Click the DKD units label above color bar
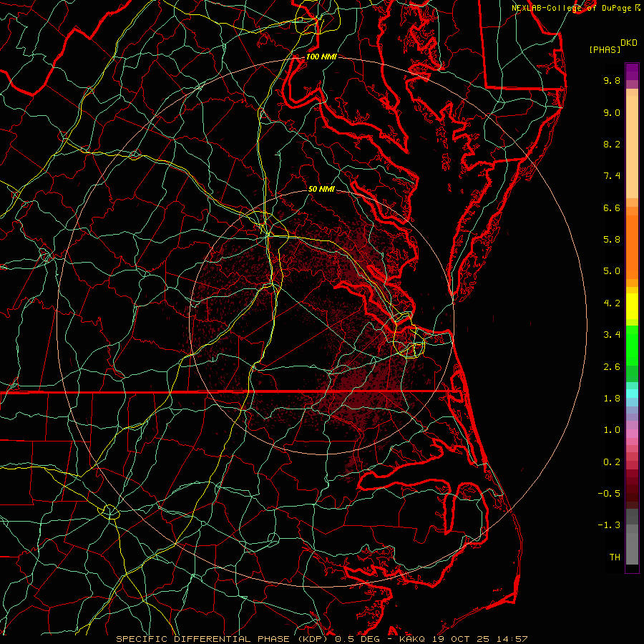The width and height of the screenshot is (644, 644). 629,43
